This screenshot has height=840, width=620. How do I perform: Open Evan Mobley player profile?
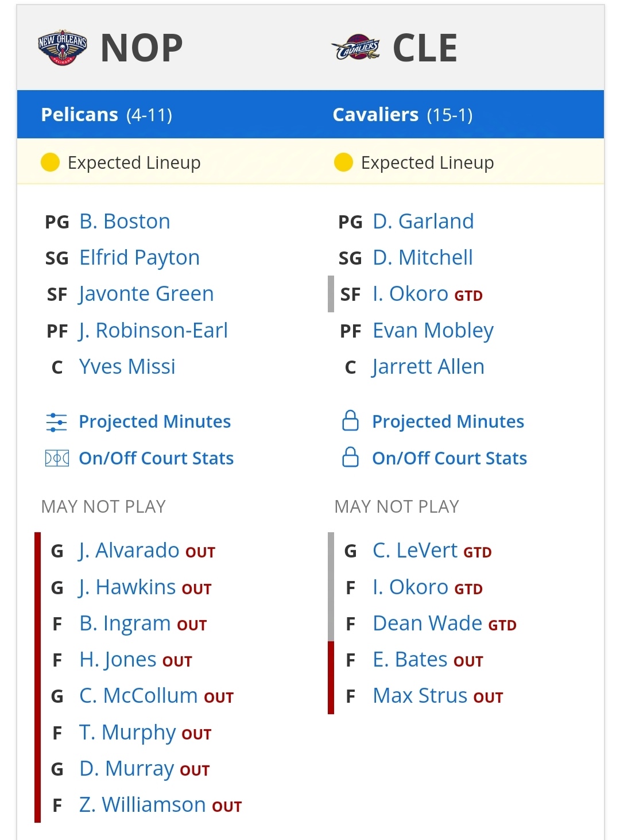point(433,331)
